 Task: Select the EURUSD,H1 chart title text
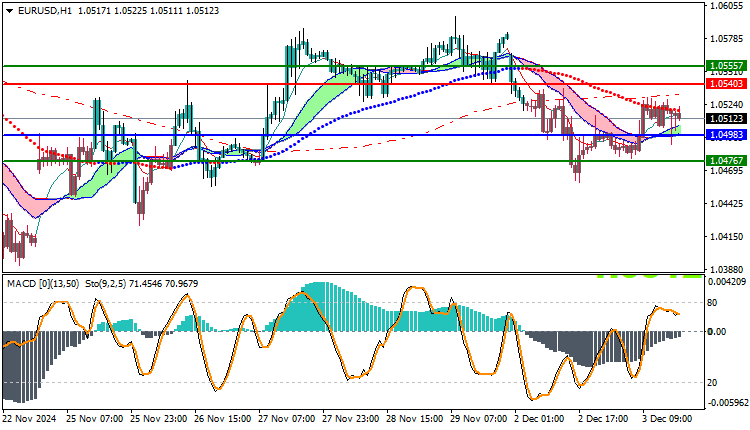coord(45,11)
